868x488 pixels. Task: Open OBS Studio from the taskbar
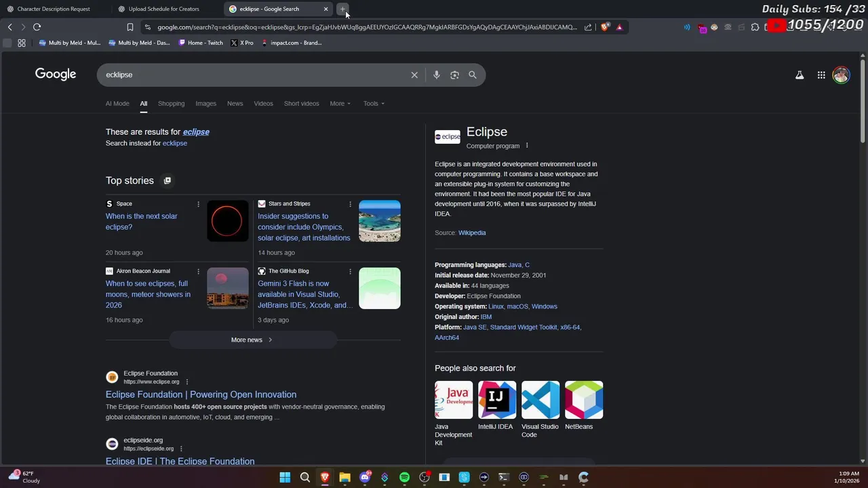pyautogui.click(x=425, y=477)
